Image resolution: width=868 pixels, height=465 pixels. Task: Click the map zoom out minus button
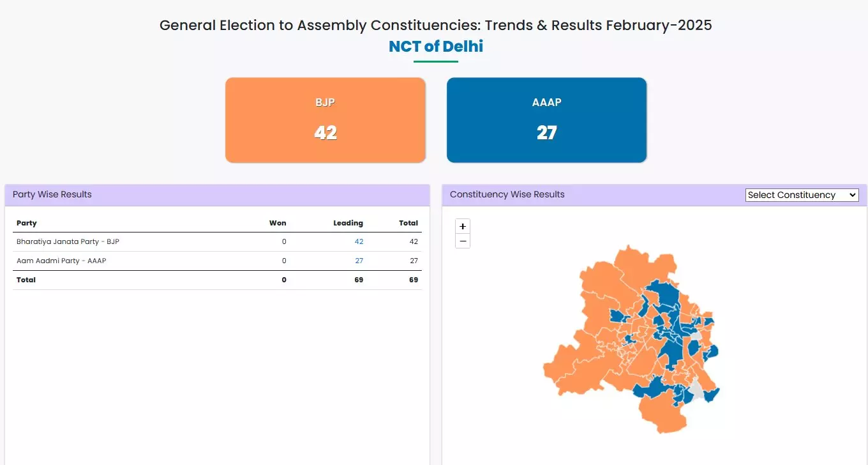tap(463, 241)
